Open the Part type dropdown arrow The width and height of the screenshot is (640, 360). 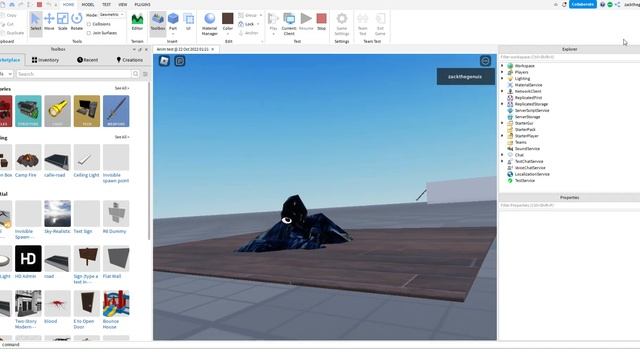click(x=173, y=34)
